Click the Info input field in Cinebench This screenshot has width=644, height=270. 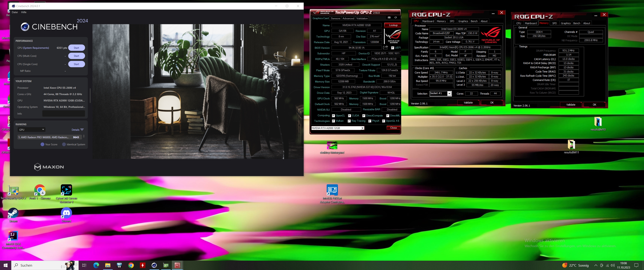(x=63, y=114)
